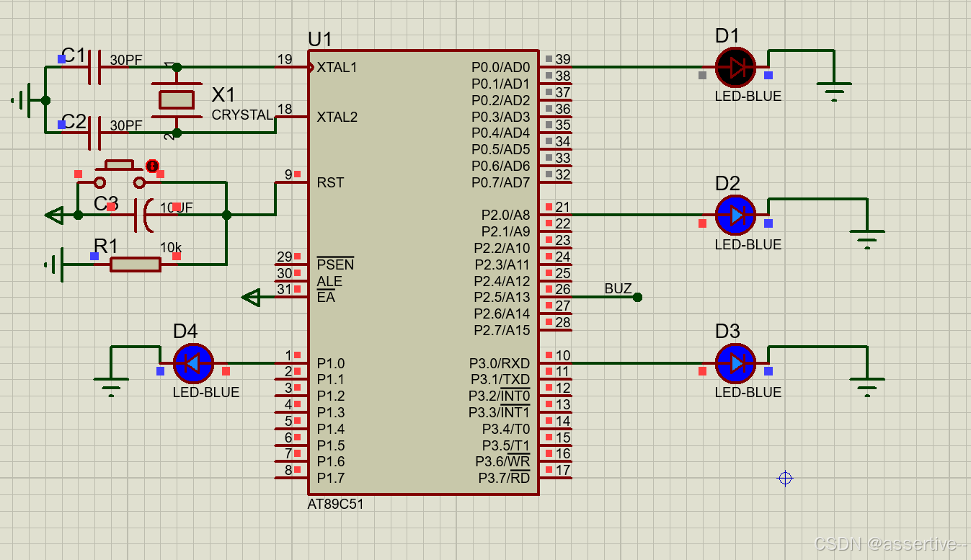Select the ground symbol left of R1
The height and width of the screenshot is (560, 971).
pos(54,265)
